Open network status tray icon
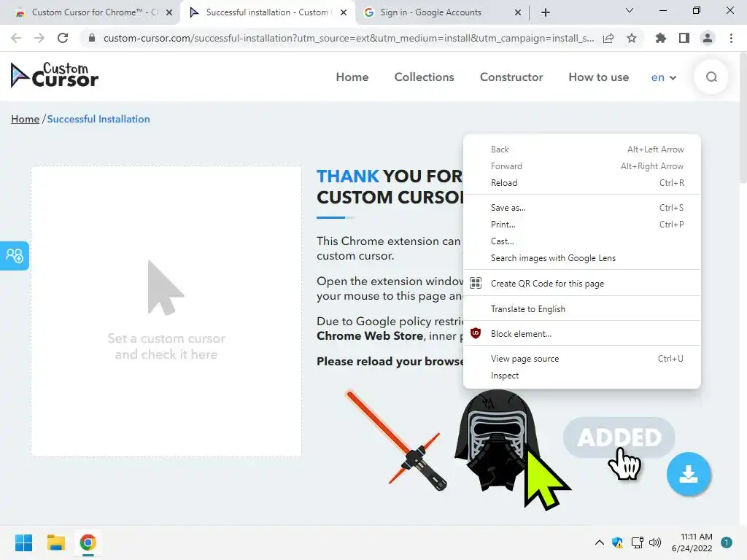The width and height of the screenshot is (747, 560). [637, 542]
